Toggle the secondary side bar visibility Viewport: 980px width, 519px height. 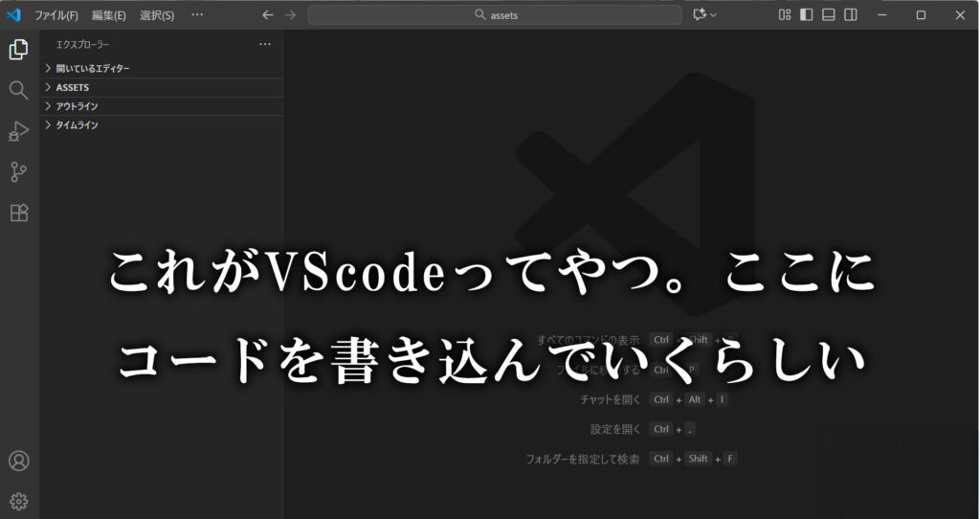851,14
